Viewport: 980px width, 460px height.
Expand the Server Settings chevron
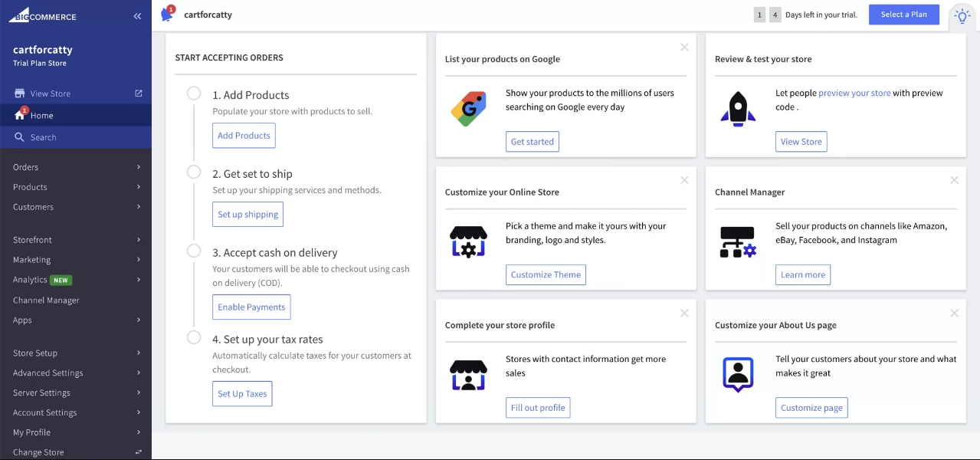(x=139, y=393)
